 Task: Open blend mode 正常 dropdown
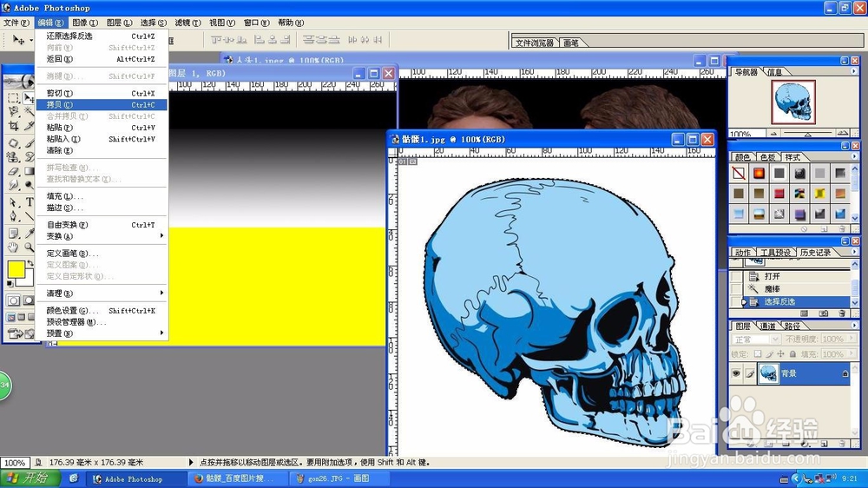click(775, 340)
